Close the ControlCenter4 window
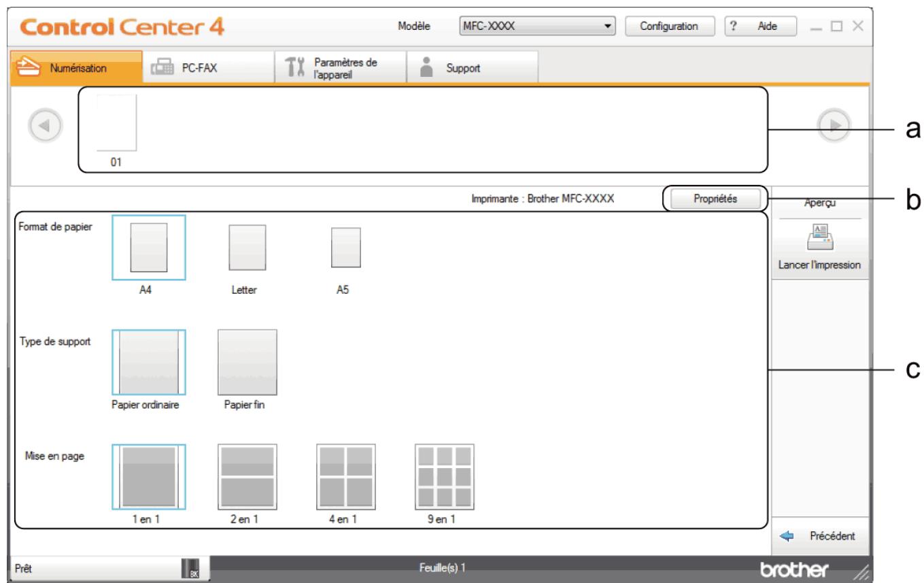 pyautogui.click(x=857, y=26)
